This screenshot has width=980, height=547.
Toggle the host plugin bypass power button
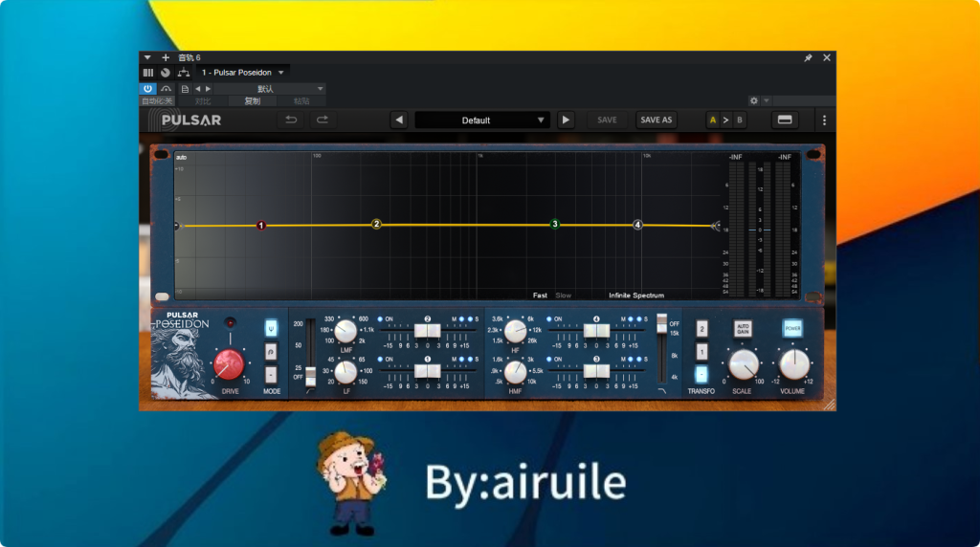(x=147, y=89)
